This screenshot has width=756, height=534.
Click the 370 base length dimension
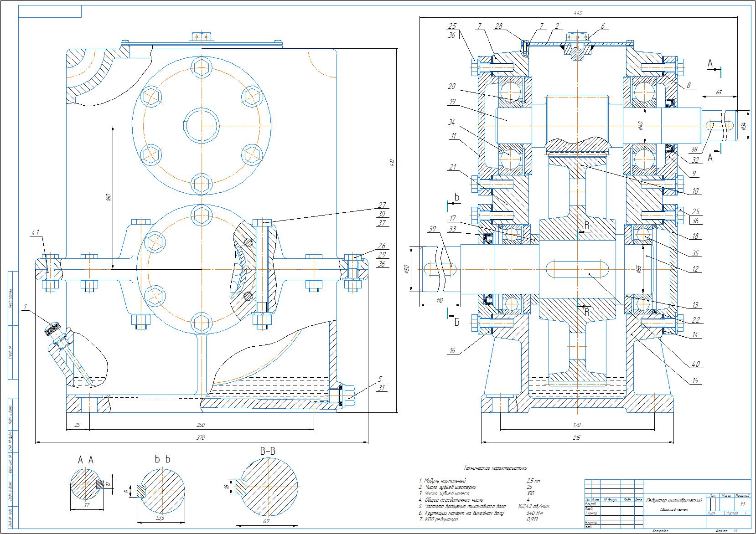click(201, 438)
